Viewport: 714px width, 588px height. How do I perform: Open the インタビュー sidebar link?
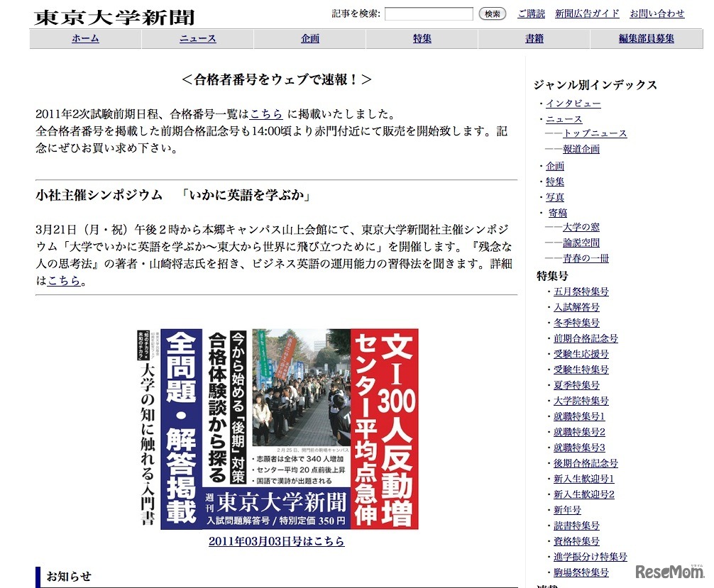[573, 104]
